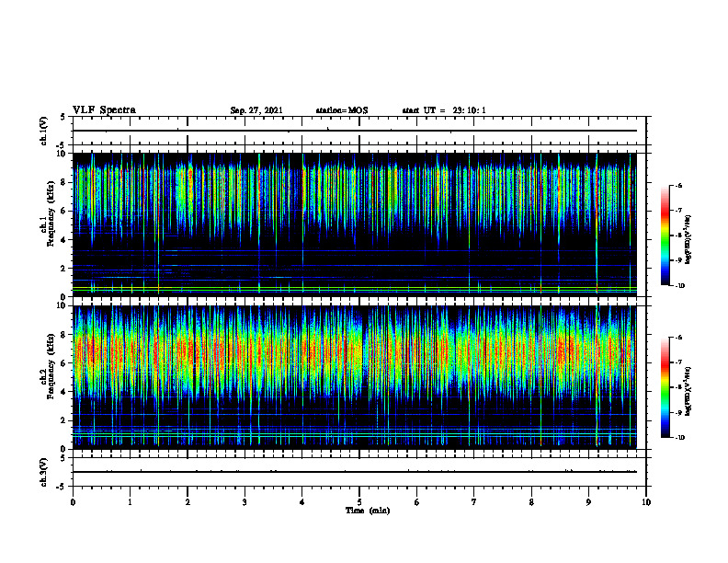Click the "5" tick on the time axis
728x563 pixels.
(x=359, y=502)
